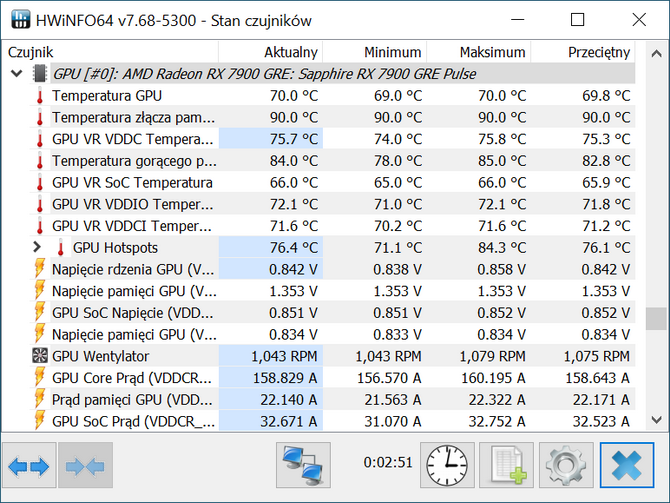Image resolution: width=670 pixels, height=503 pixels.
Task: Select the GPU Hotspots row label
Action: tap(115, 248)
